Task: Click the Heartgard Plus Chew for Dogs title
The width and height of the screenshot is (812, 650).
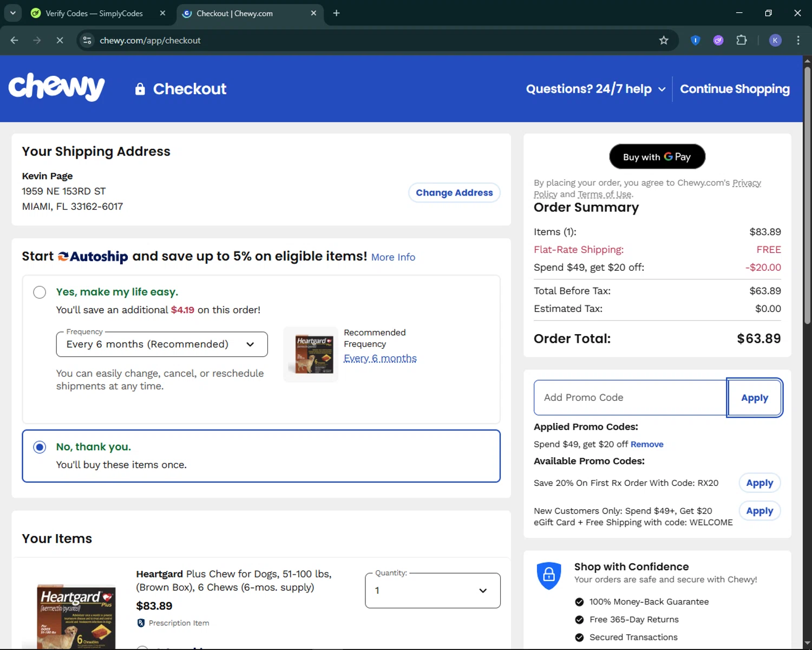Action: pos(234,581)
